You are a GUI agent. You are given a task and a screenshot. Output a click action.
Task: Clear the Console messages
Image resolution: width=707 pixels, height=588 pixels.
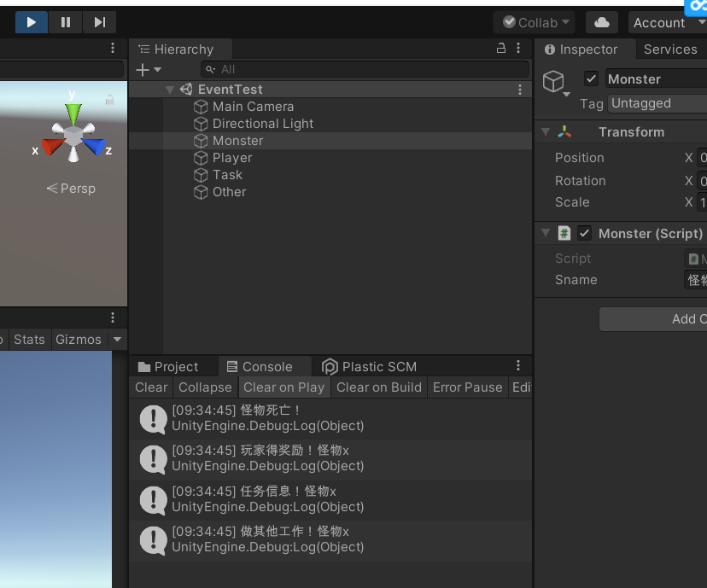click(150, 387)
